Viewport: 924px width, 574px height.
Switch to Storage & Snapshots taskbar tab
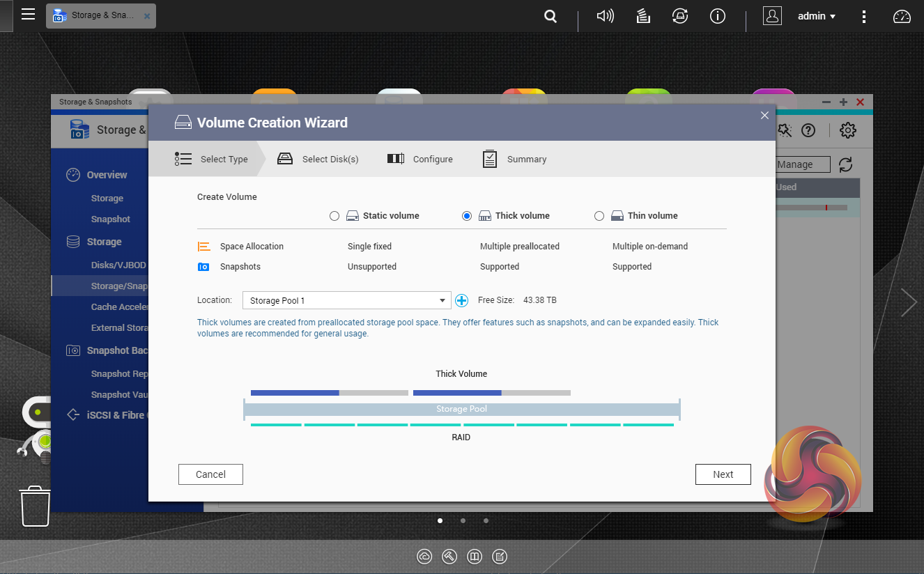tap(100, 15)
